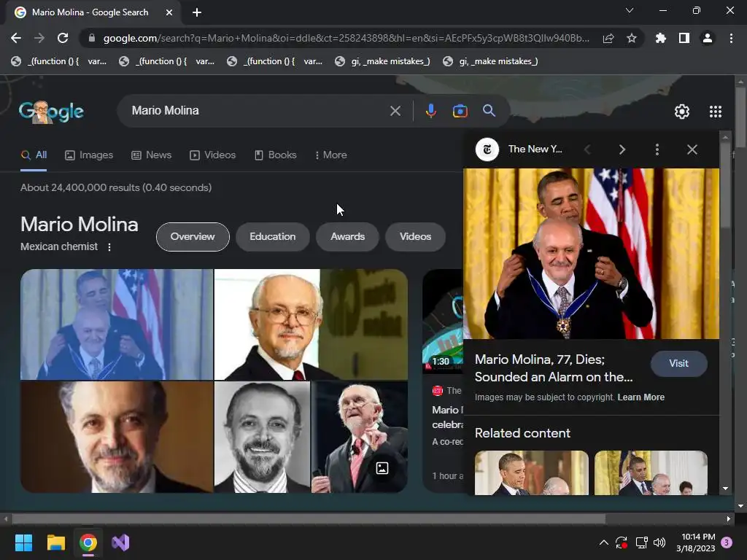Image resolution: width=747 pixels, height=560 pixels.
Task: Open the article title Mario Molina, 77, Dies
Action: (x=554, y=368)
